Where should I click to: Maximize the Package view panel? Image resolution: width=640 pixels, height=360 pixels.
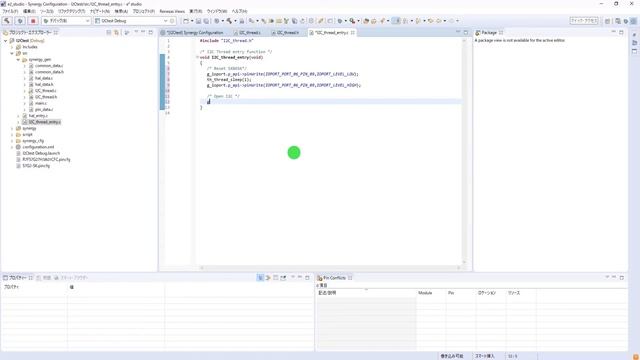(621, 32)
